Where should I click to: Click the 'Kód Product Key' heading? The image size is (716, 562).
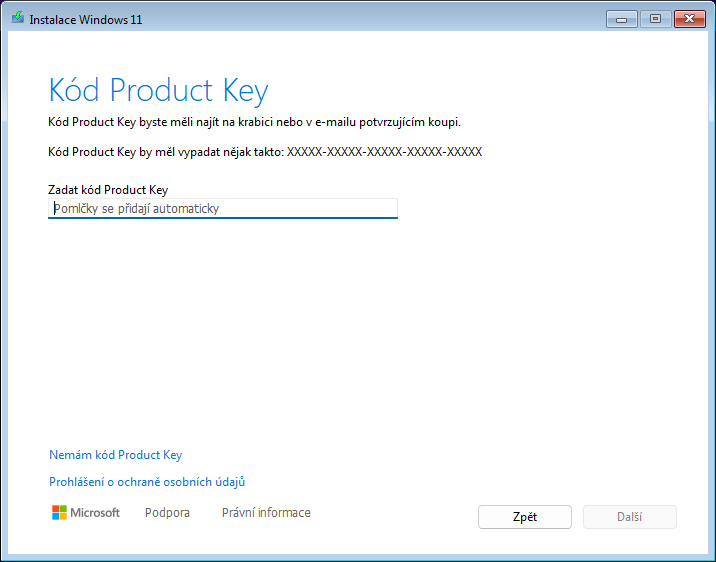pyautogui.click(x=158, y=90)
